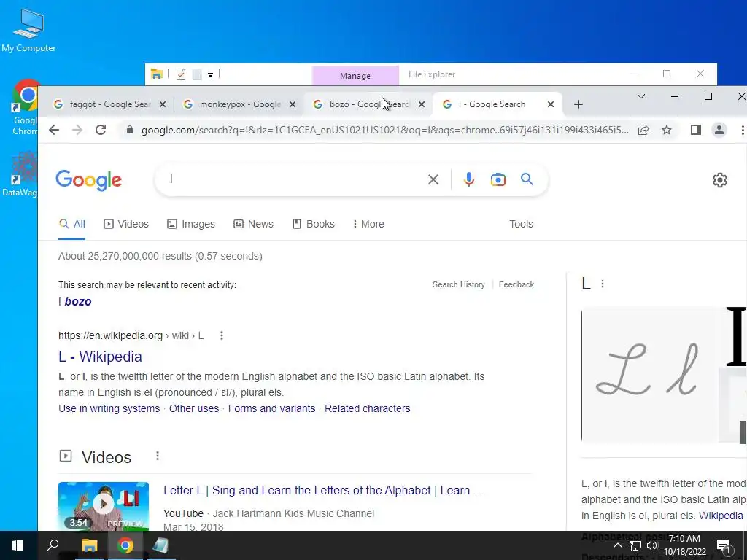Open taskbar search magnifier
Screen dimensions: 747x560
pos(53,545)
